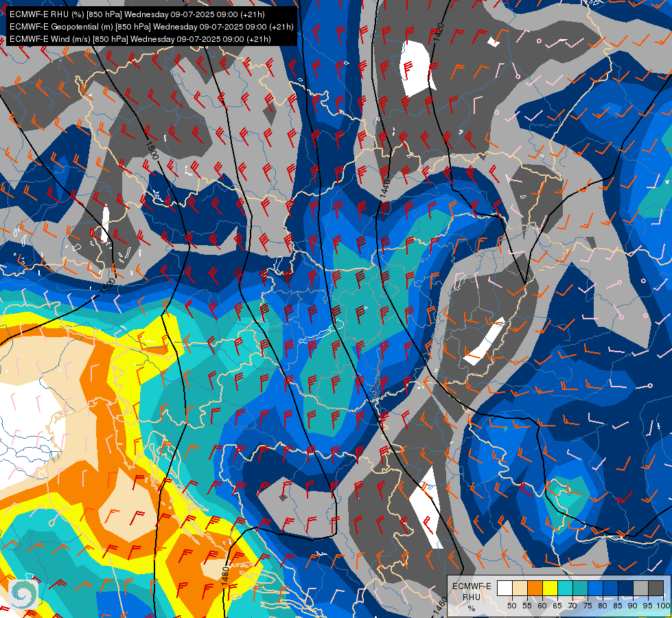Viewport: 672px width, 618px height.
Task: Click the orange 55-60 legend swatch
Action: click(535, 588)
